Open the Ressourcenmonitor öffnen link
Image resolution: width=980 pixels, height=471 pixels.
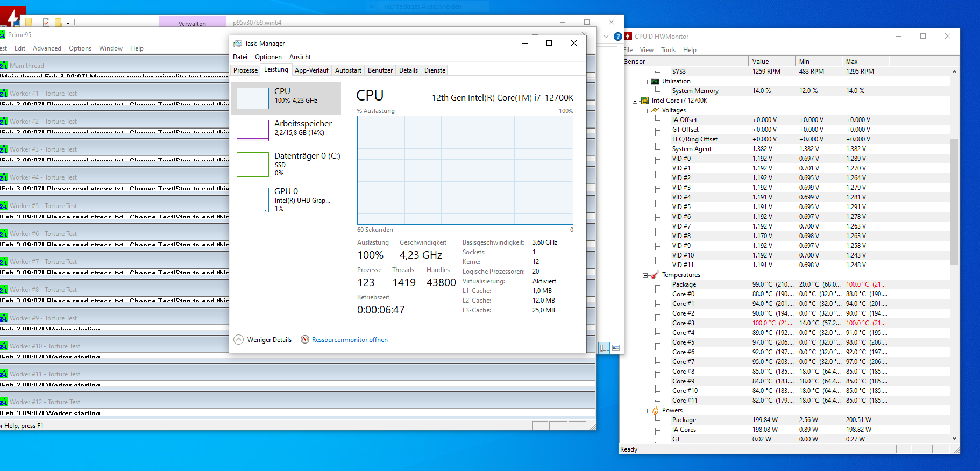click(x=350, y=340)
